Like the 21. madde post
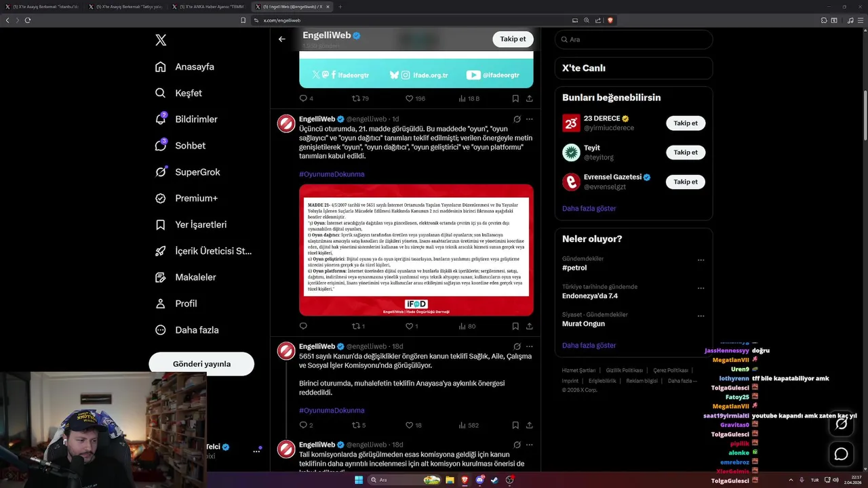The height and width of the screenshot is (488, 868). coord(409,326)
